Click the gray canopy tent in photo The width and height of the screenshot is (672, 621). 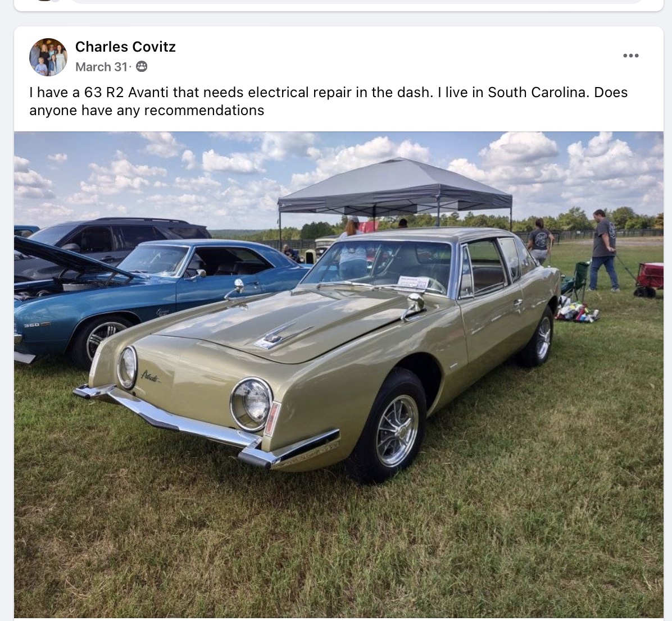(394, 186)
